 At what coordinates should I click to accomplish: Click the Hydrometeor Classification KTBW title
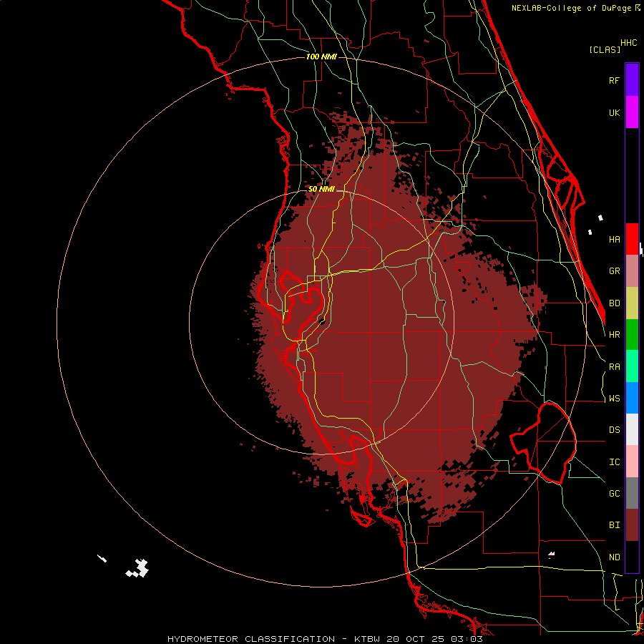click(325, 639)
